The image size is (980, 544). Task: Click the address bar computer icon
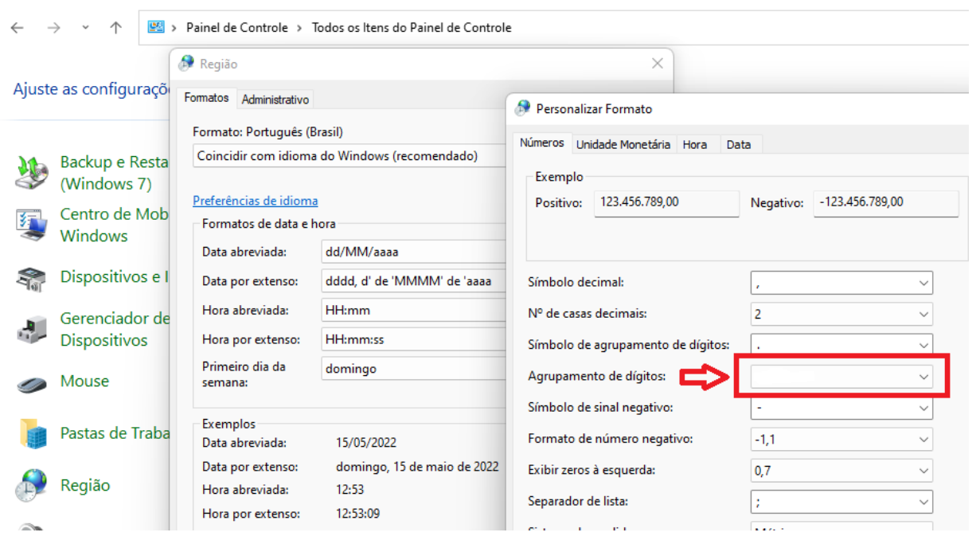tap(156, 27)
